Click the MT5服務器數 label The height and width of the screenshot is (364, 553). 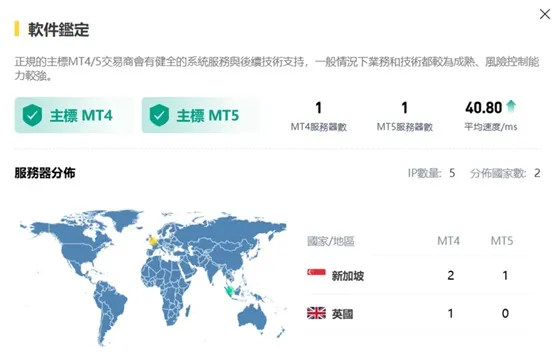tap(405, 127)
